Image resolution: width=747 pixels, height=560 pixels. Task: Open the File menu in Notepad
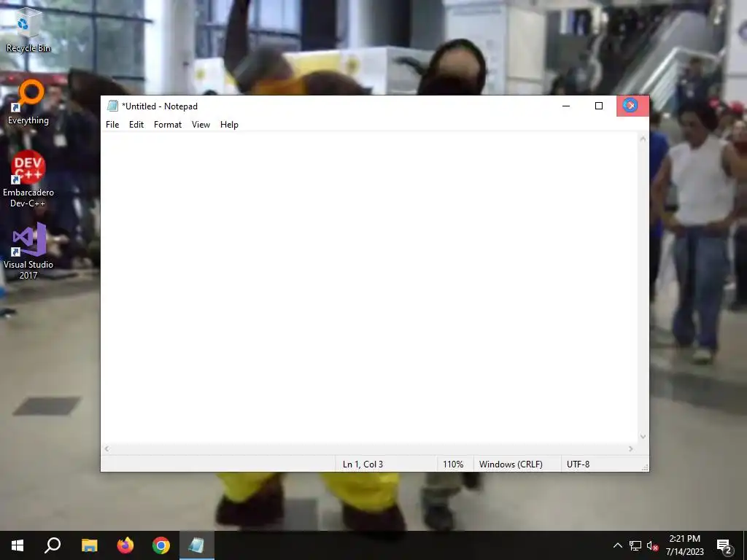(x=112, y=124)
